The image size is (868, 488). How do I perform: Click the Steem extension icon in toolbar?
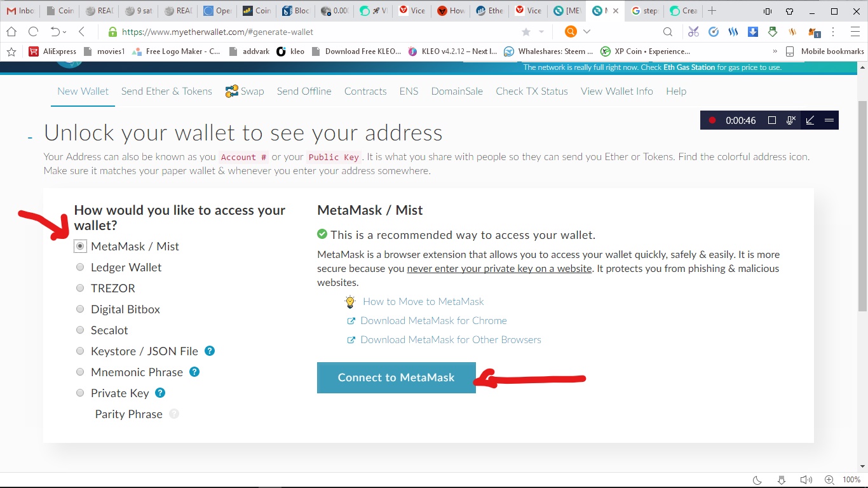click(x=733, y=32)
